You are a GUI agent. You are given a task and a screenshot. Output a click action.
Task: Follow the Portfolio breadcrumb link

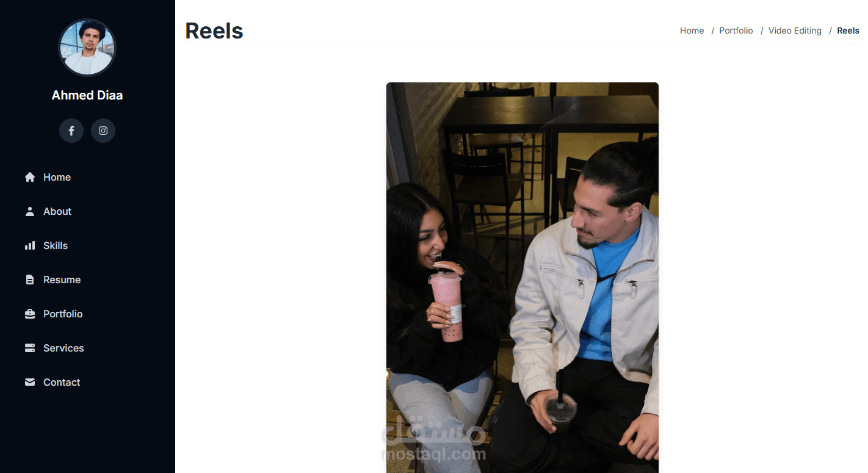click(x=736, y=31)
